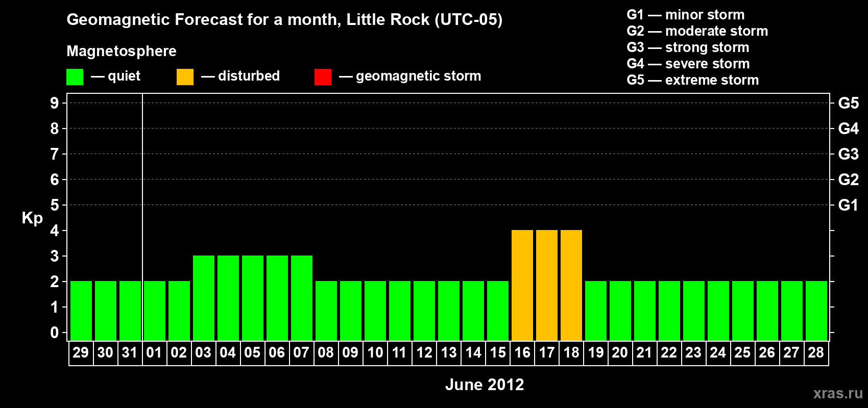This screenshot has width=868, height=408.
Task: Click the right-axis label G3
Action: pyautogui.click(x=849, y=154)
